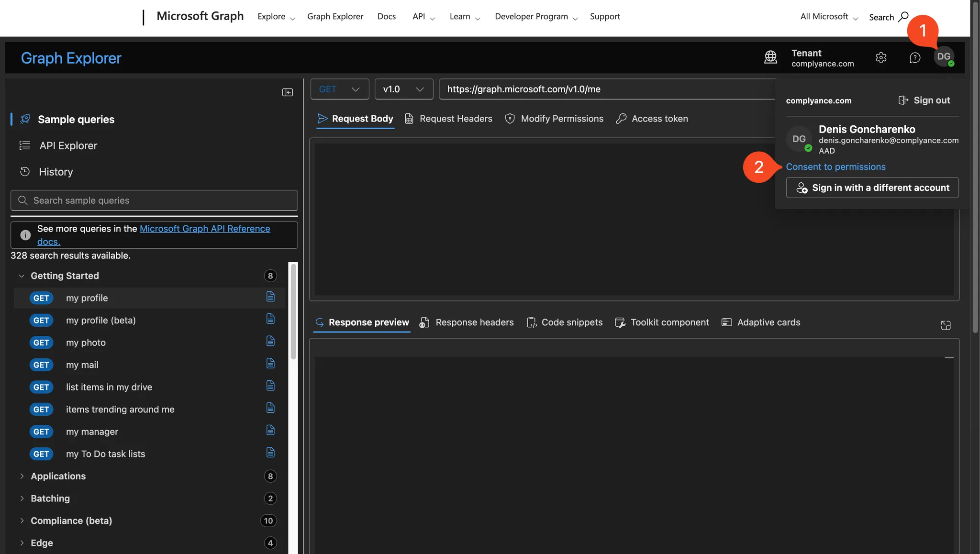This screenshot has width=980, height=554.
Task: Open the API Explorer panel
Action: click(68, 145)
